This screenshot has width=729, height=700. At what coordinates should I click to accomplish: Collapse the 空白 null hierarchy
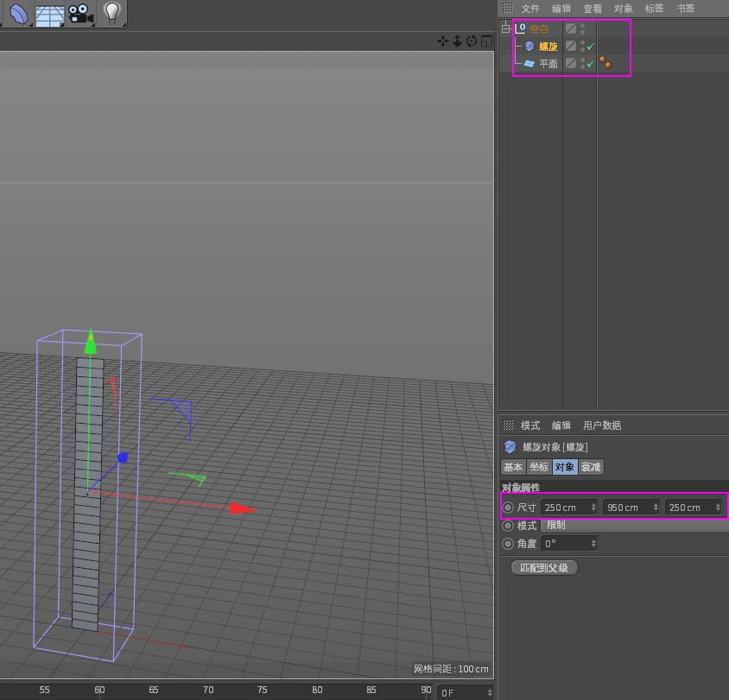[x=504, y=28]
